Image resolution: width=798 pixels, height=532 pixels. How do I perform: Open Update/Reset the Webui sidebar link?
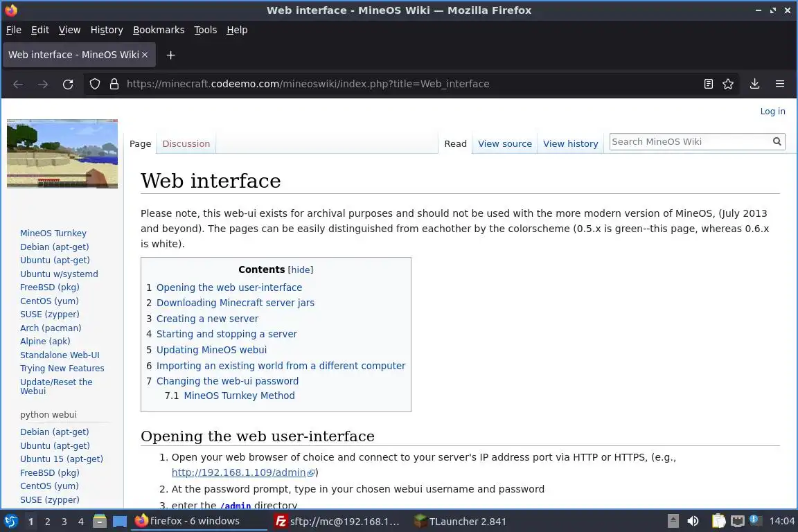[56, 387]
